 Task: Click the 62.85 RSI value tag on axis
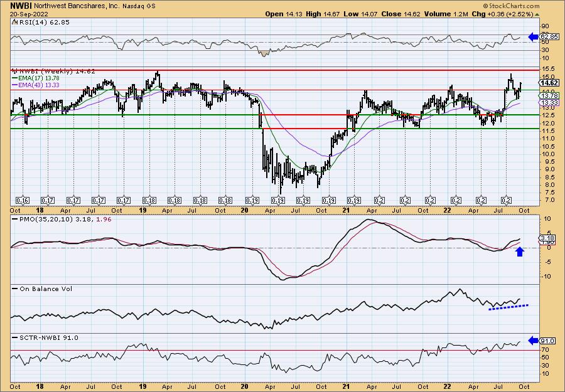(x=549, y=37)
